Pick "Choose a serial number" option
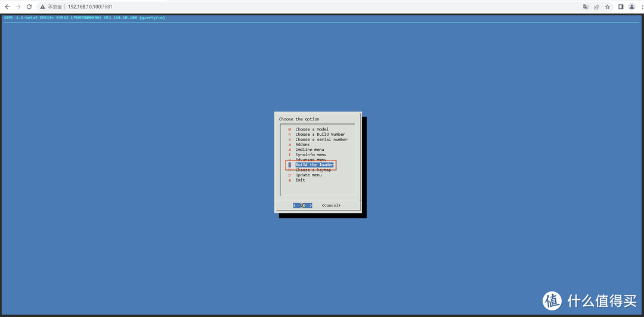The image size is (644, 317). coord(321,139)
